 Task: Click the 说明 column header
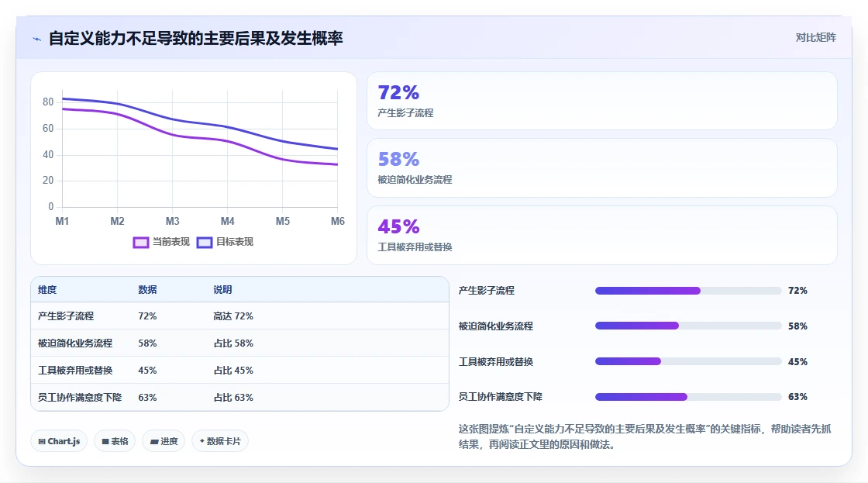tap(222, 290)
